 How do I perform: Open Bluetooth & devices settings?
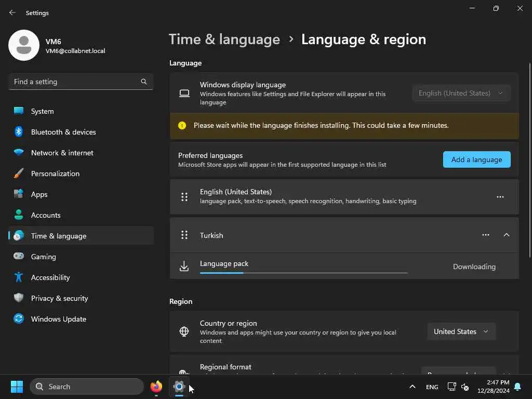click(x=81, y=132)
